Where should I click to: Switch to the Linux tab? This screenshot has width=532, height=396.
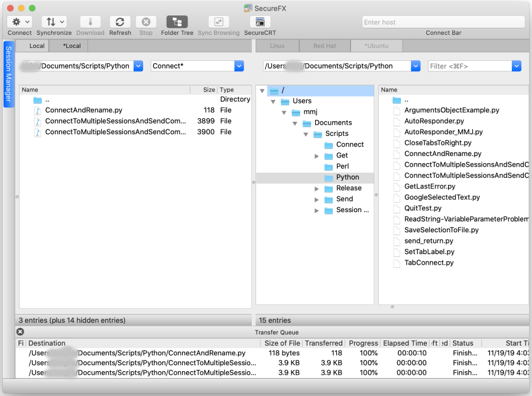click(277, 46)
